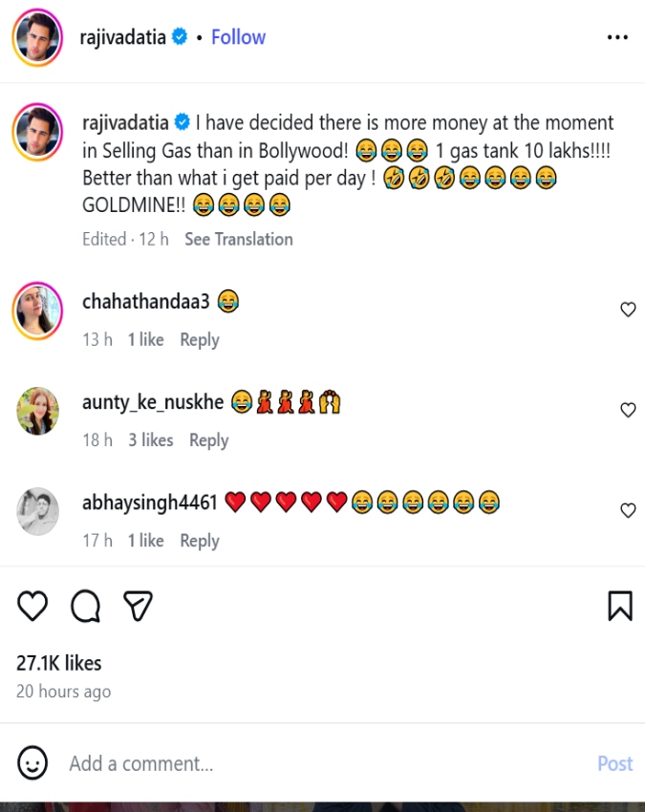Share post via paper plane icon

click(138, 606)
